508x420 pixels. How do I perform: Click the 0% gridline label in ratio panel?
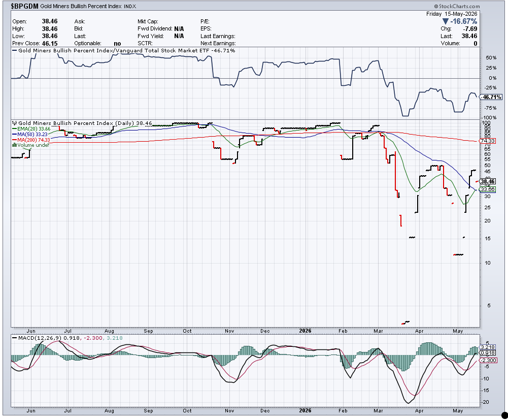tap(492, 78)
